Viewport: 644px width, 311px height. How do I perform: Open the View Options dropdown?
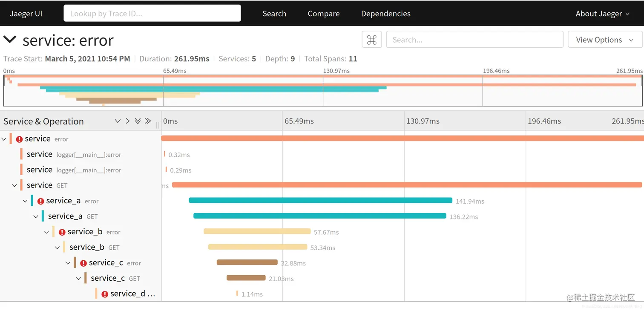605,40
